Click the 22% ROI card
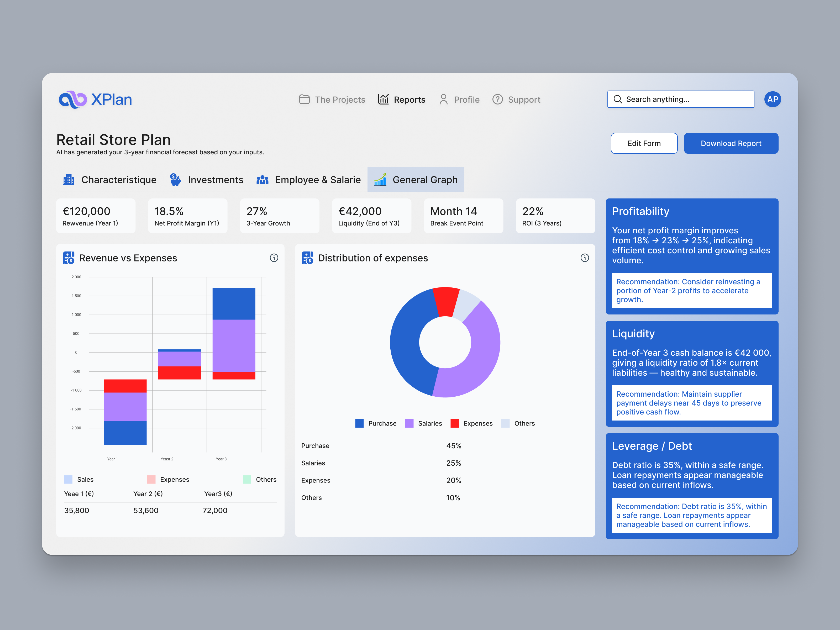Viewport: 840px width, 630px height. pos(555,216)
